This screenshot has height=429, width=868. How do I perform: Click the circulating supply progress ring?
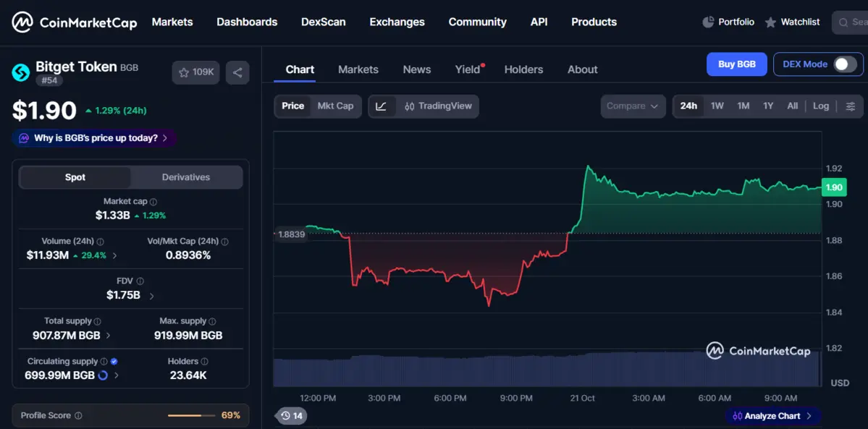[102, 375]
